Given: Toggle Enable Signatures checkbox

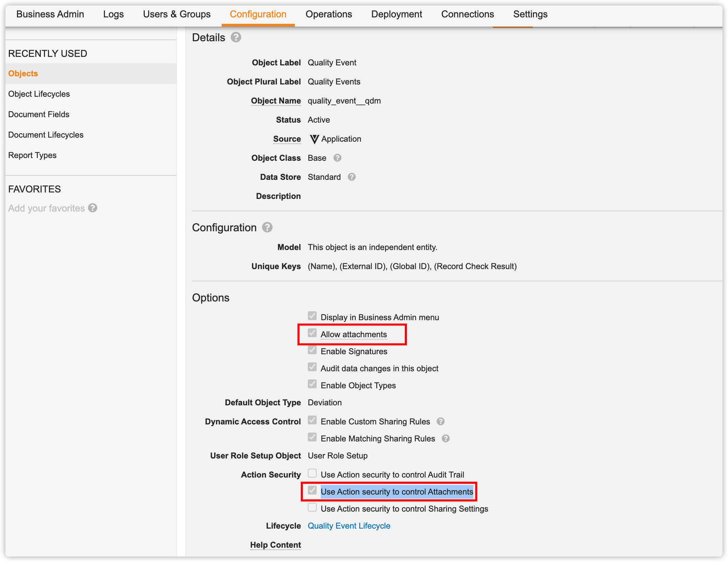Looking at the screenshot, I should tap(312, 350).
